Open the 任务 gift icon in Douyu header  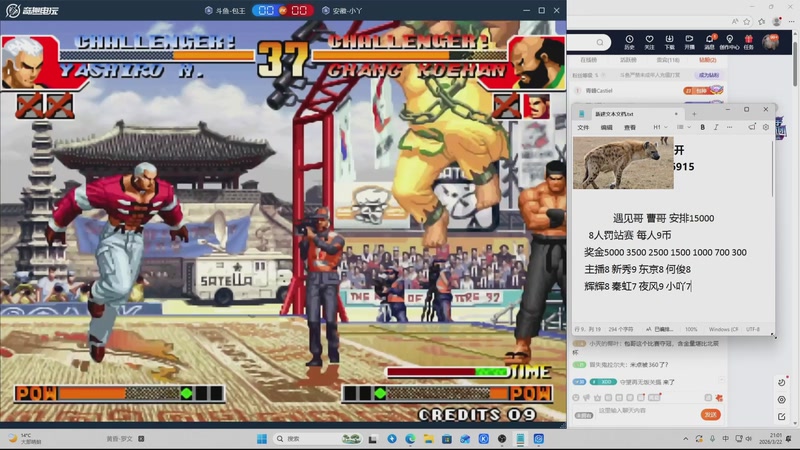pos(748,42)
